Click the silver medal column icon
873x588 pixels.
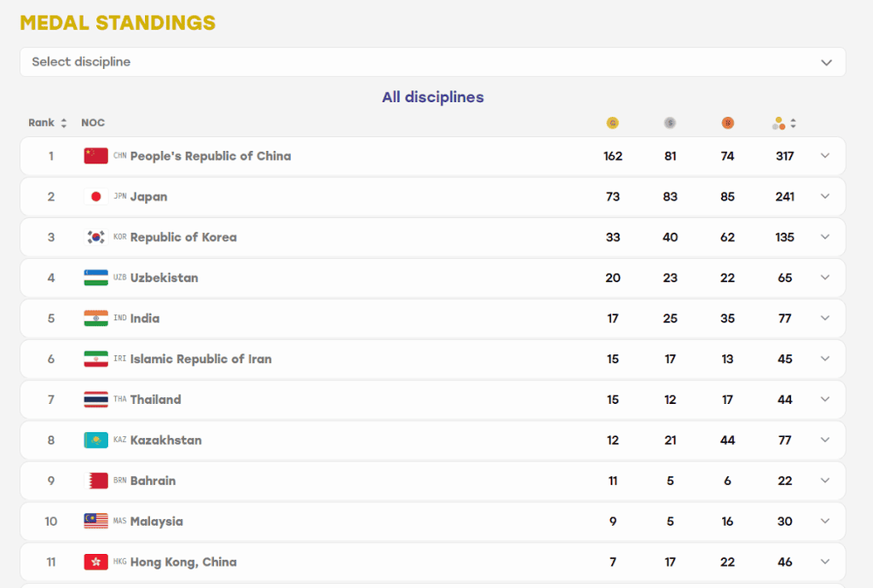(670, 123)
